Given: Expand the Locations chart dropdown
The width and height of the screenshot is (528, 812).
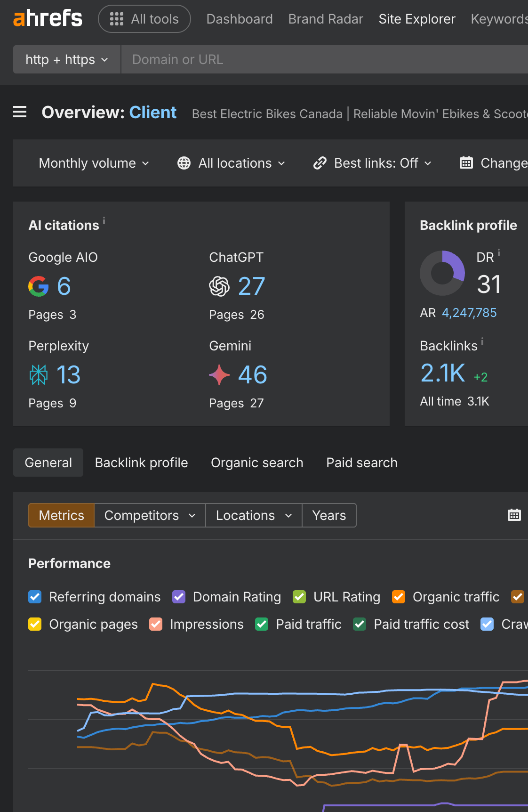Looking at the screenshot, I should (254, 515).
